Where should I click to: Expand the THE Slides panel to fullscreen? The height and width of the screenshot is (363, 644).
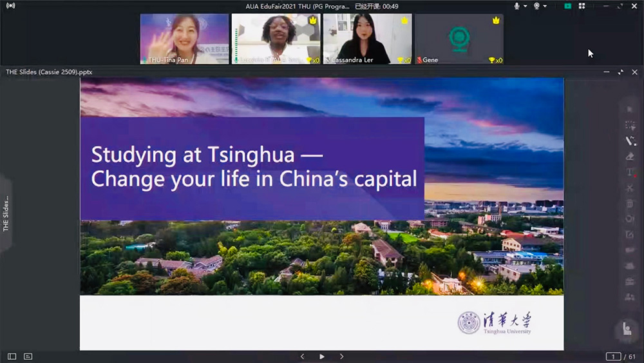click(x=621, y=72)
